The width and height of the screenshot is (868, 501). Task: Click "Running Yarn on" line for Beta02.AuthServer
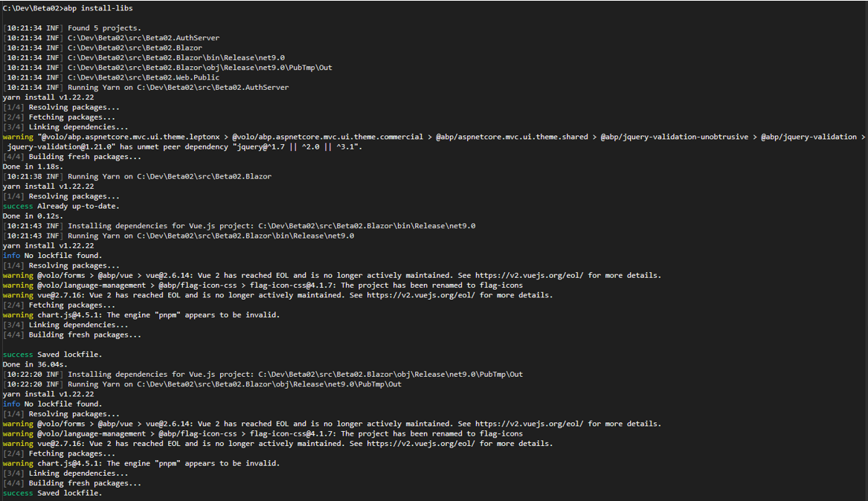click(x=178, y=88)
